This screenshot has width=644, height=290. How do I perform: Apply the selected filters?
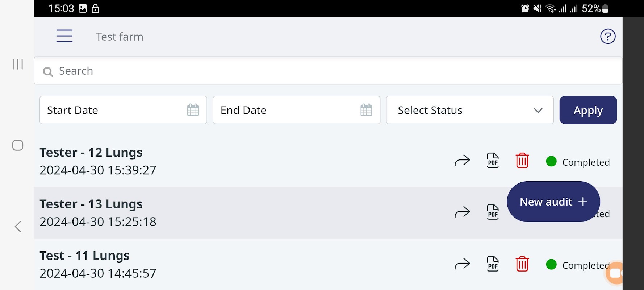tap(588, 110)
